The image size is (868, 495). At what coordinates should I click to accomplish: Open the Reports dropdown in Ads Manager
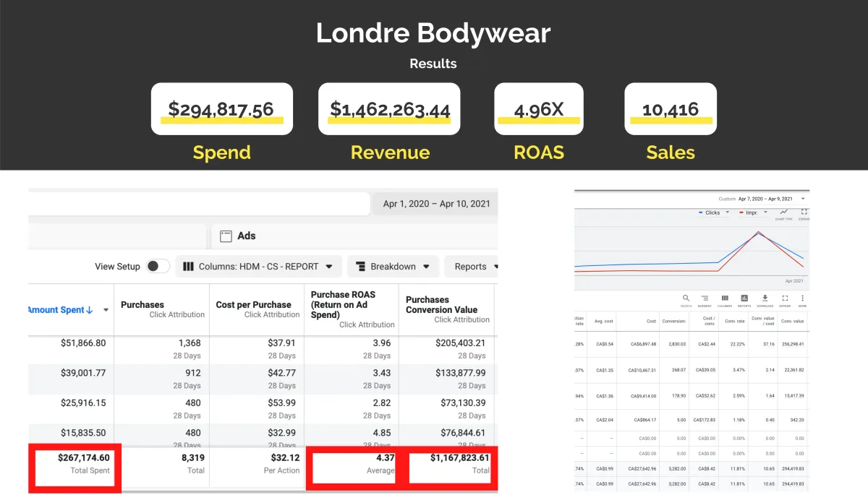[472, 266]
